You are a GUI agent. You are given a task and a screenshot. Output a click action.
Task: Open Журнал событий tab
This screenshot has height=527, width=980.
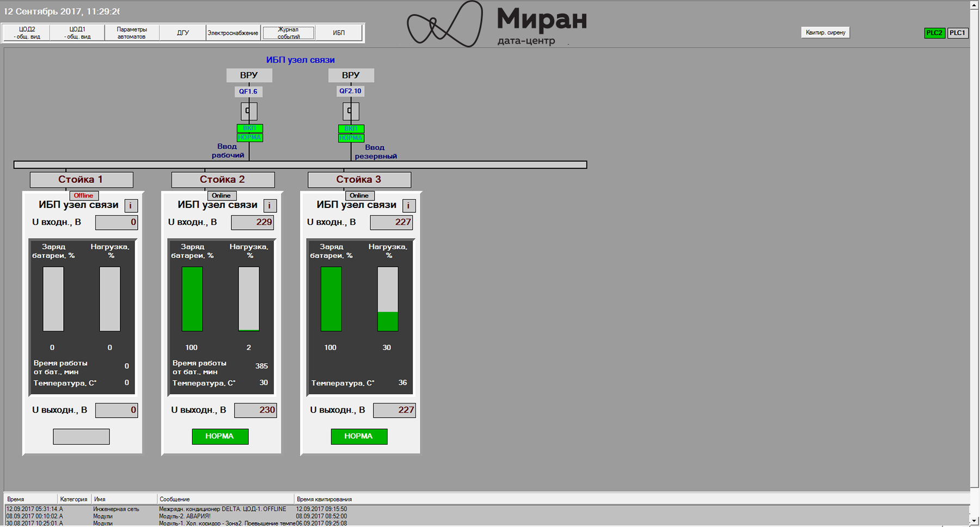289,33
